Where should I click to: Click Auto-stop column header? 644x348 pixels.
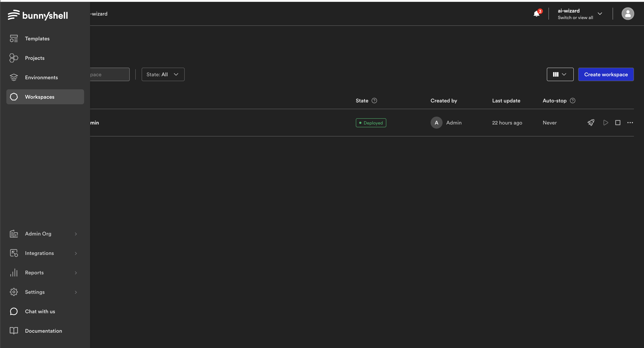pyautogui.click(x=554, y=101)
